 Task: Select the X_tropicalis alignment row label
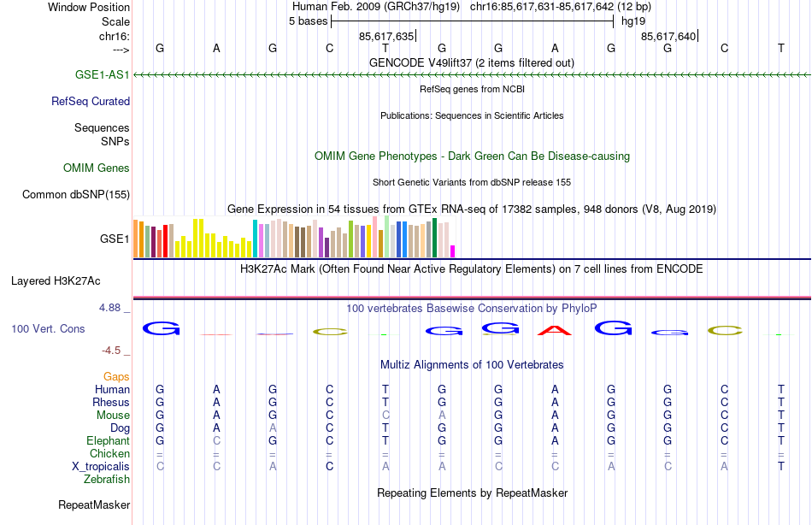(101, 467)
